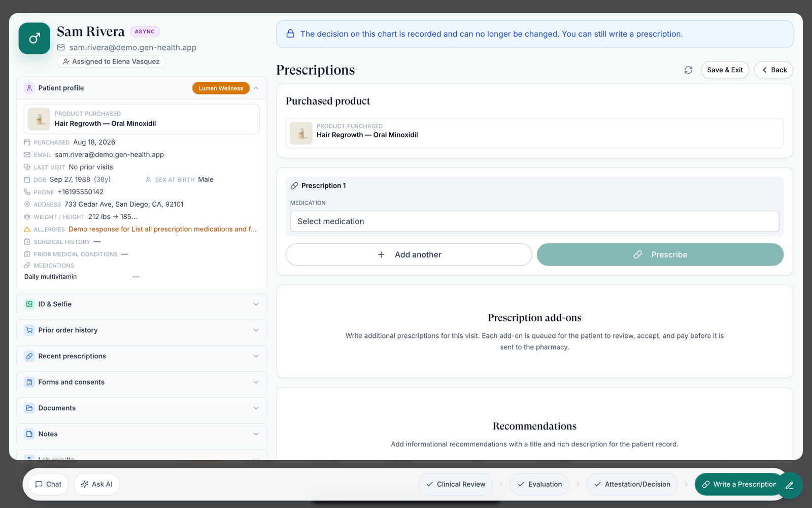The width and height of the screenshot is (812, 508).
Task: Click the Prescribe button
Action: point(660,255)
